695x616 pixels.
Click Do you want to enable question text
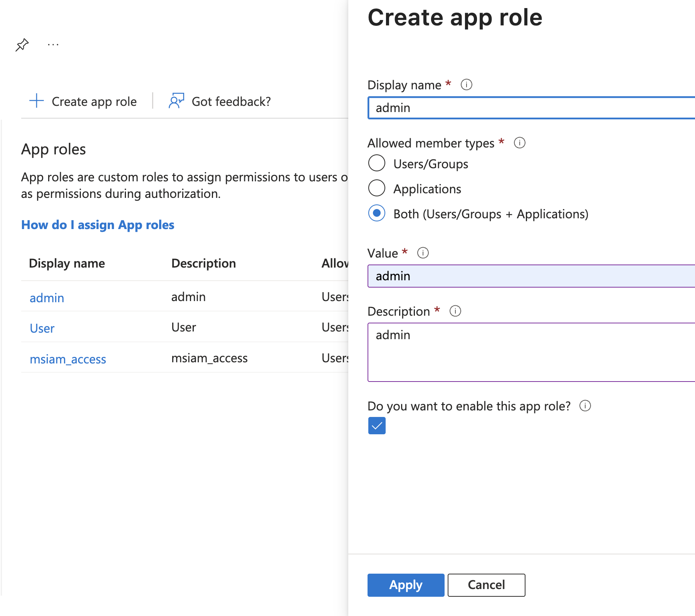click(x=469, y=406)
